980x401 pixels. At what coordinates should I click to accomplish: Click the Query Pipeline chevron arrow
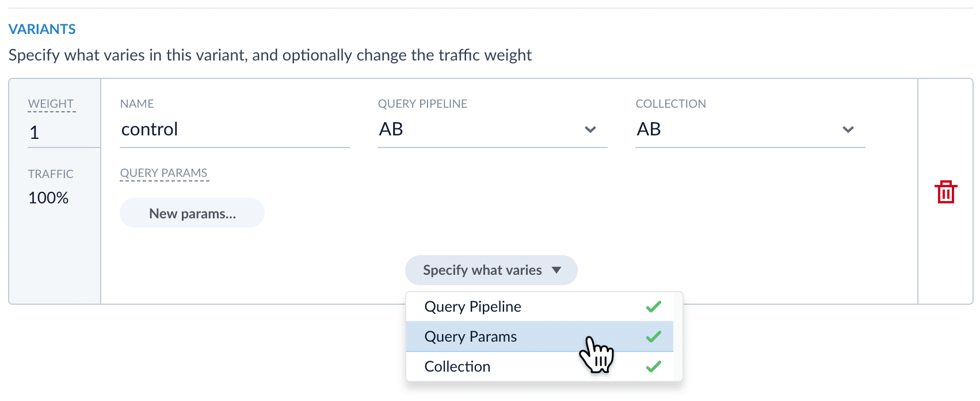(590, 130)
